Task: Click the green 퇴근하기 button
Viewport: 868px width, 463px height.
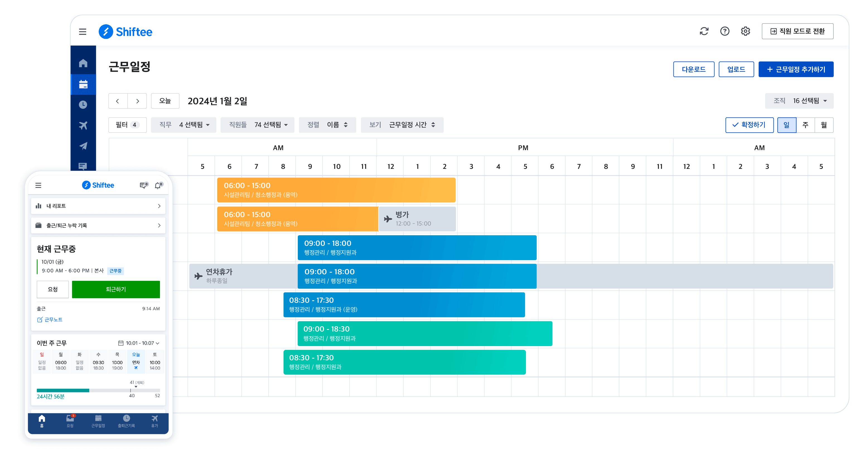Action: [x=116, y=289]
